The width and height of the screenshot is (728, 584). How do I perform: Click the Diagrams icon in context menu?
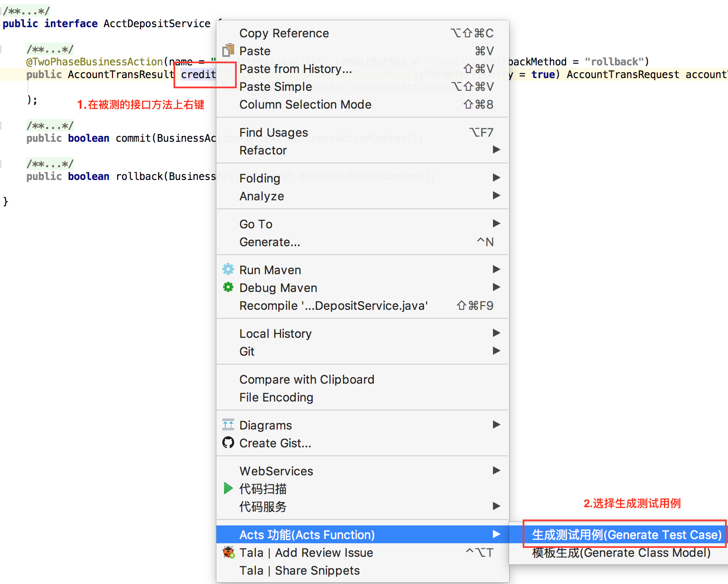tap(228, 425)
